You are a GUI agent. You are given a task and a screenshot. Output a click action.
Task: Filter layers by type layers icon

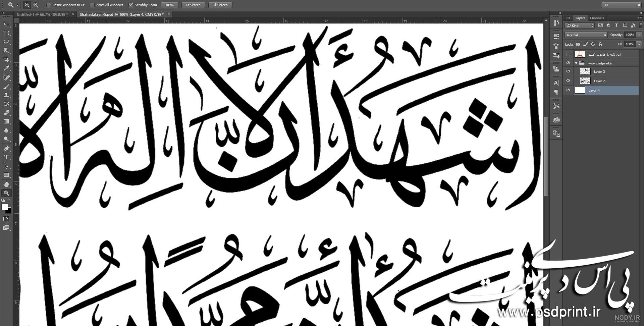616,25
